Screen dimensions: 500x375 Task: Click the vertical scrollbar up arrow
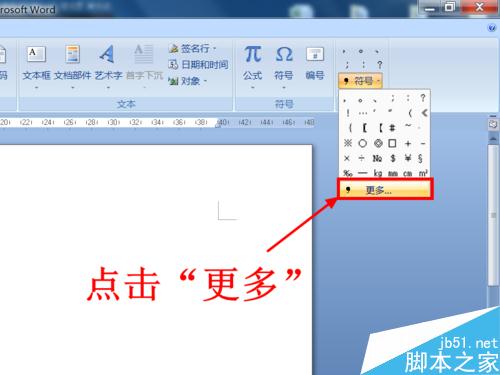pos(493,138)
